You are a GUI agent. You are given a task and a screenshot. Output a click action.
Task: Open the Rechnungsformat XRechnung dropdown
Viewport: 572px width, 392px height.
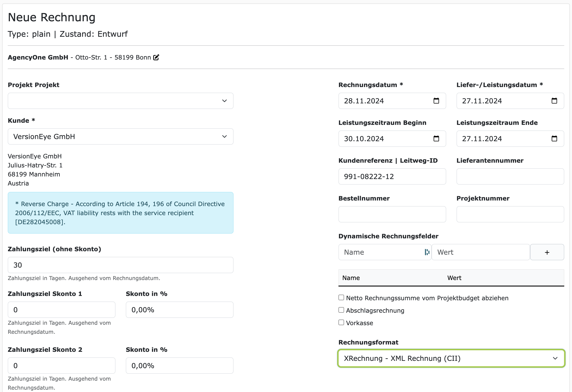click(x=451, y=358)
